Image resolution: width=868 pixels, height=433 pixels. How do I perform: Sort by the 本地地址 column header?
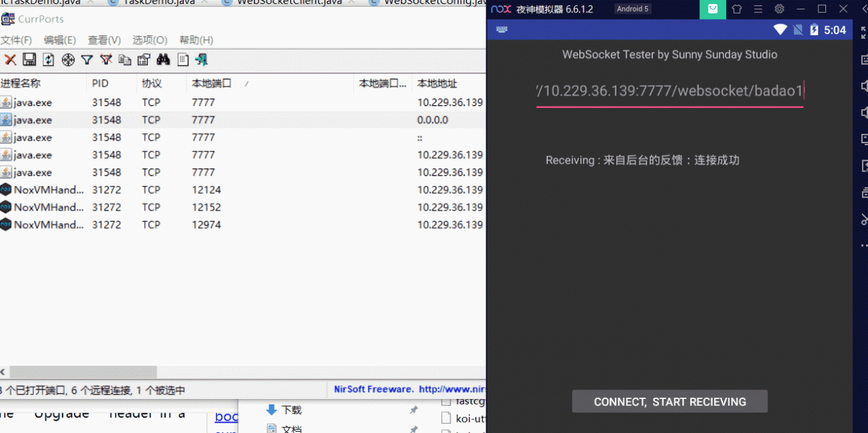(x=449, y=83)
